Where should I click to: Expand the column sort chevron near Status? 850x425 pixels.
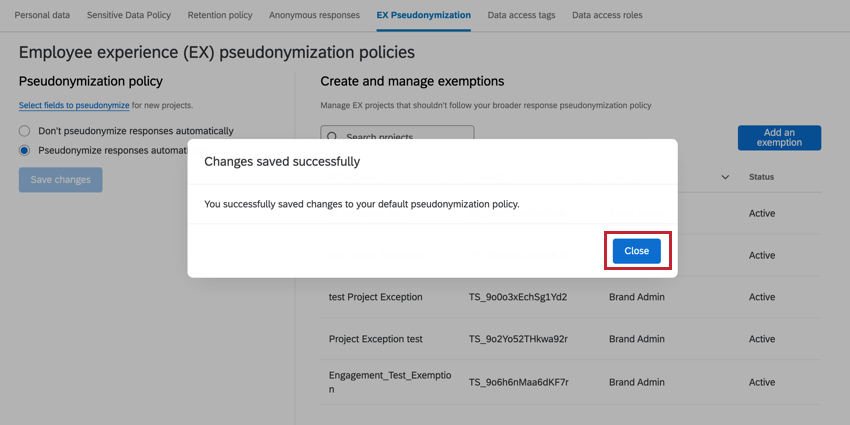725,177
